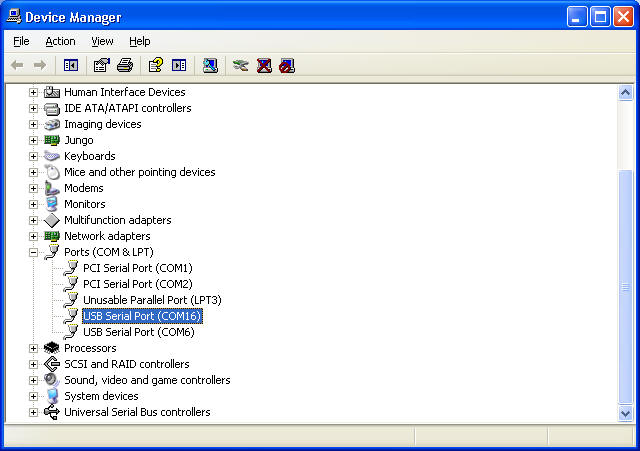Click the Modems phone icon
Screen dimensions: 640x451
pos(52,188)
